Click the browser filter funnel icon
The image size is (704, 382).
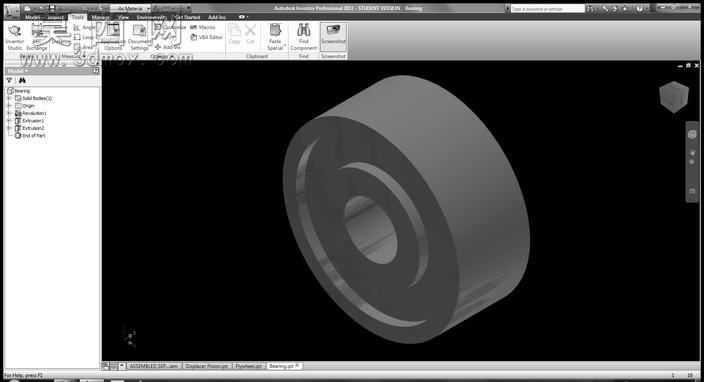pos(9,80)
